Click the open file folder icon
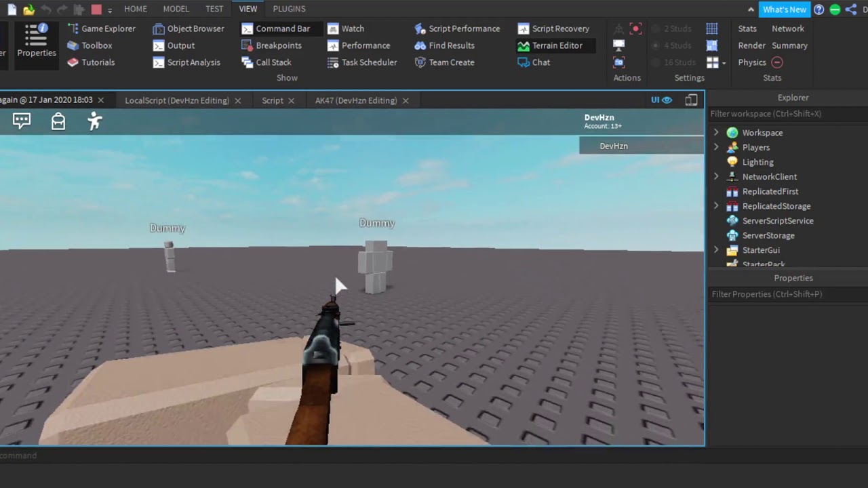The height and width of the screenshot is (488, 868). [x=28, y=9]
